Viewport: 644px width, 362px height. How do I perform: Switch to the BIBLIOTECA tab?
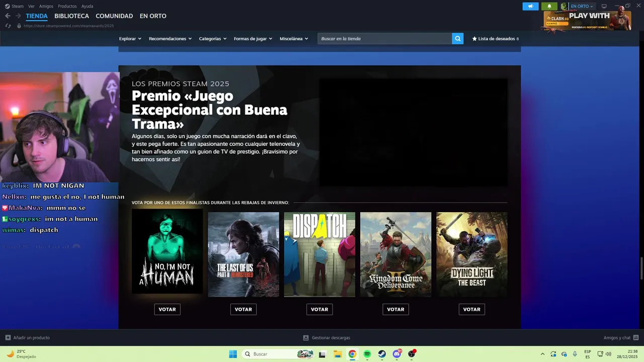pos(71,16)
